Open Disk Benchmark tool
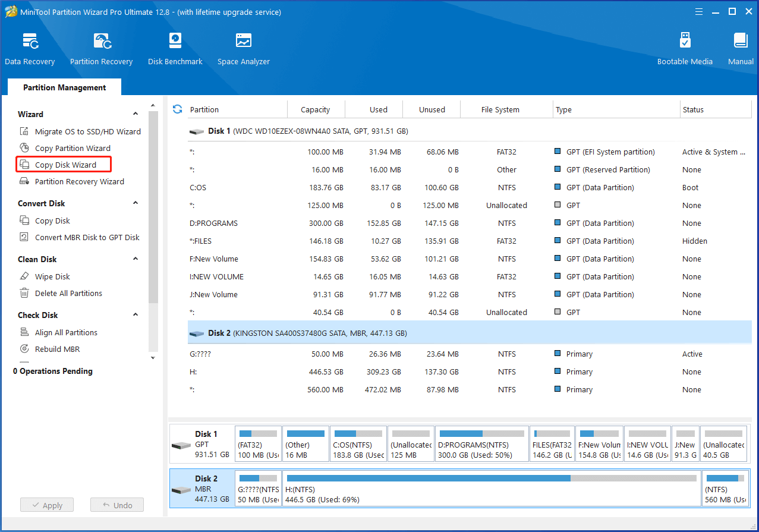Image resolution: width=759 pixels, height=532 pixels. coord(175,49)
